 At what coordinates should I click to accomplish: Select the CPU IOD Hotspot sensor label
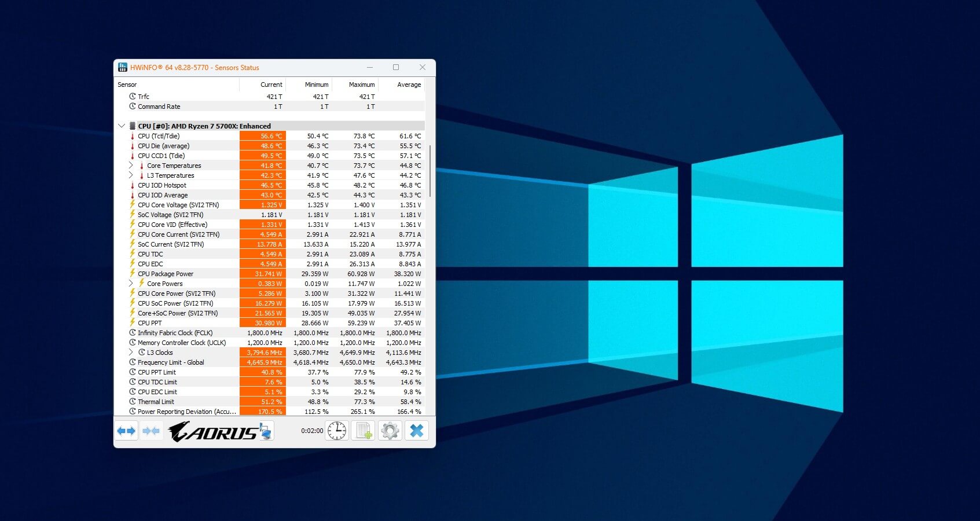tap(162, 185)
